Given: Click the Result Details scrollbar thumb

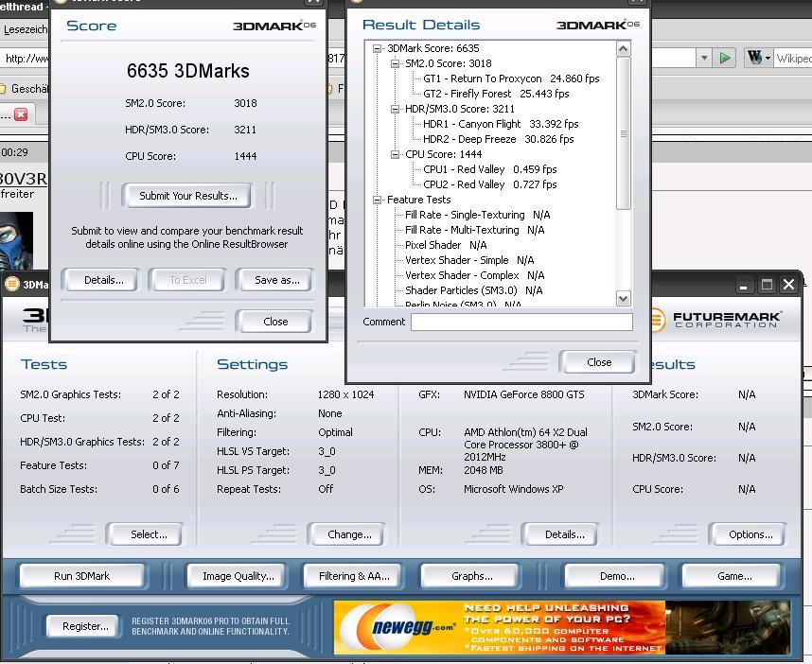Looking at the screenshot, I should [624, 133].
